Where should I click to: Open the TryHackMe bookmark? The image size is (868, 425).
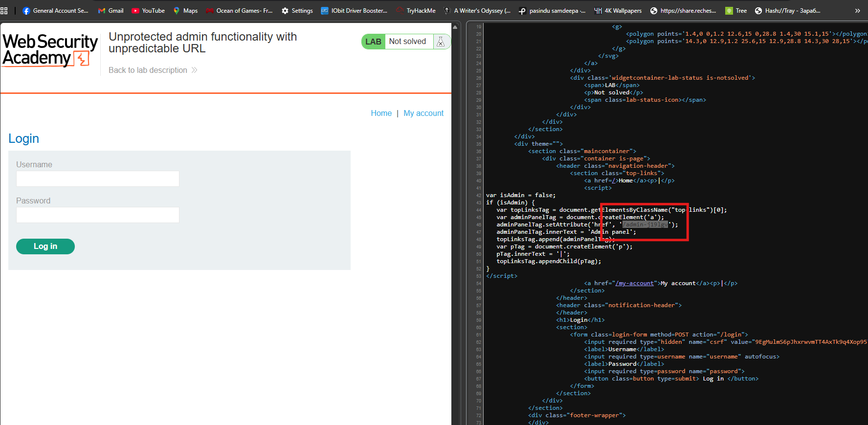(x=416, y=10)
